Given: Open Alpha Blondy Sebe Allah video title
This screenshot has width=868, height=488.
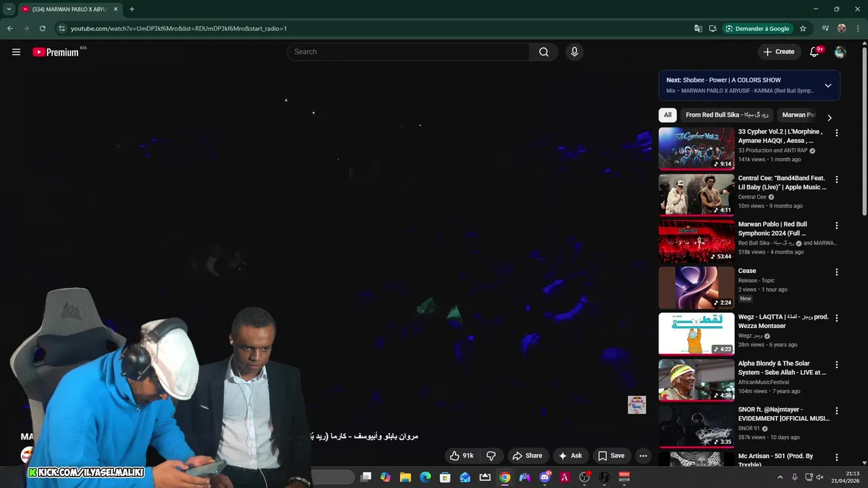Looking at the screenshot, I should point(782,368).
